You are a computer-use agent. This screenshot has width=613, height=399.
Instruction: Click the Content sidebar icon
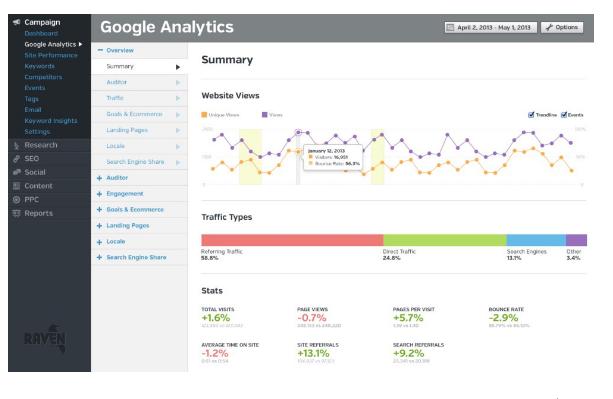tap(16, 186)
